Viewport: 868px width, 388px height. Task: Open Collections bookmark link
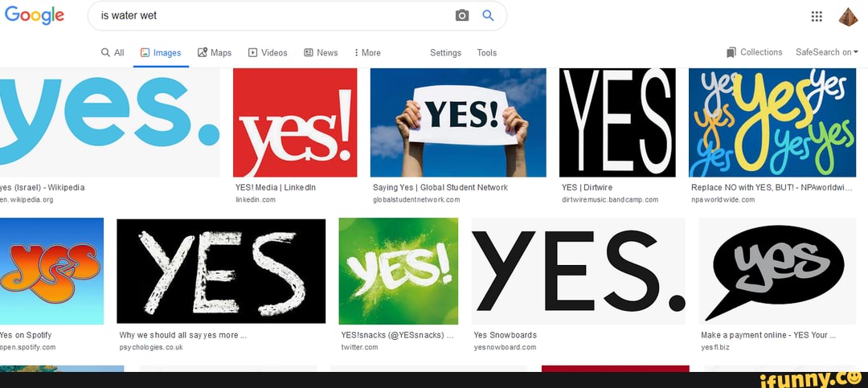coord(754,52)
